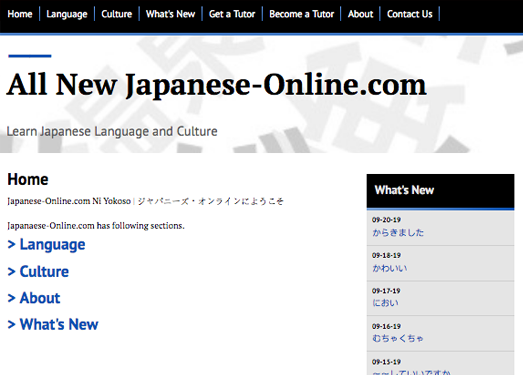Open What's New in the top navigation bar
523x375 pixels.
(x=170, y=14)
